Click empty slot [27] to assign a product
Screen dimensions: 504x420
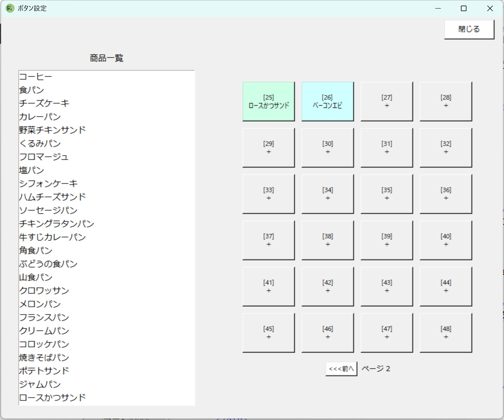[x=387, y=101]
